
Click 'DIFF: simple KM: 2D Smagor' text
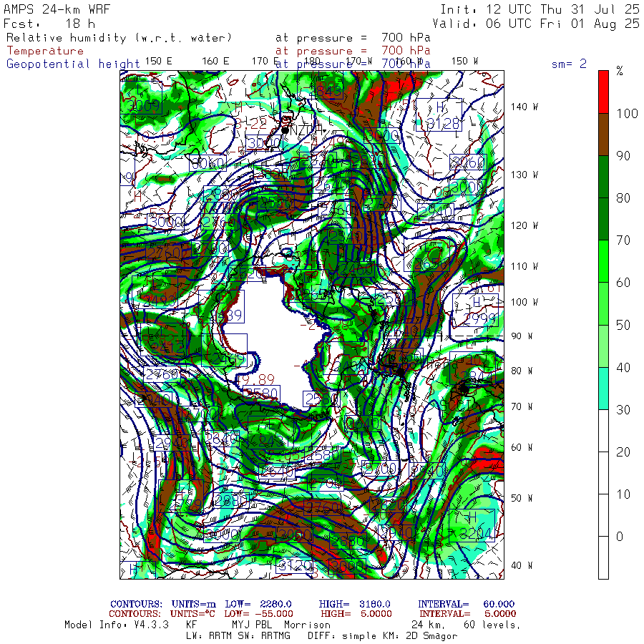pyautogui.click(x=382, y=636)
